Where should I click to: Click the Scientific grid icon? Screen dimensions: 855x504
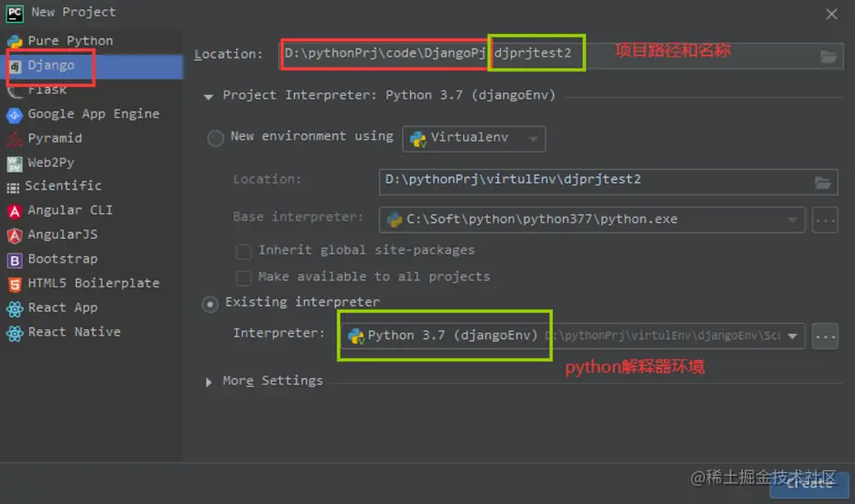coord(13,188)
